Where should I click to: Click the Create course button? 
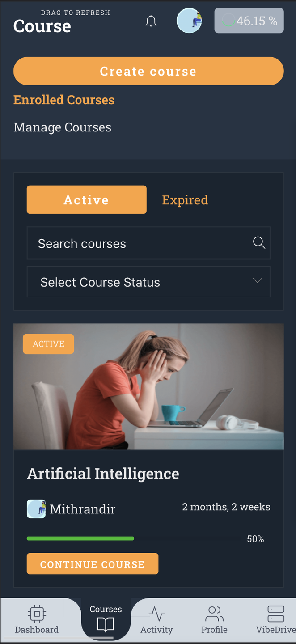click(x=148, y=71)
